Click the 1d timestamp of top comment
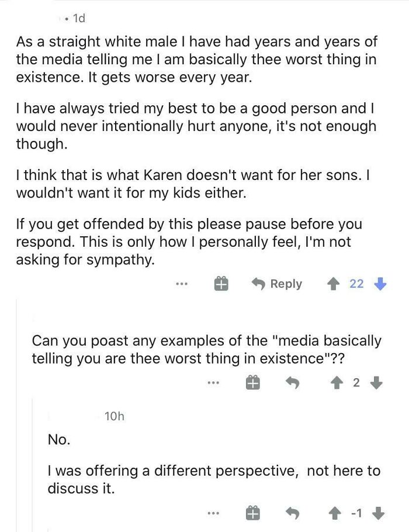409x532 pixels. [77, 19]
